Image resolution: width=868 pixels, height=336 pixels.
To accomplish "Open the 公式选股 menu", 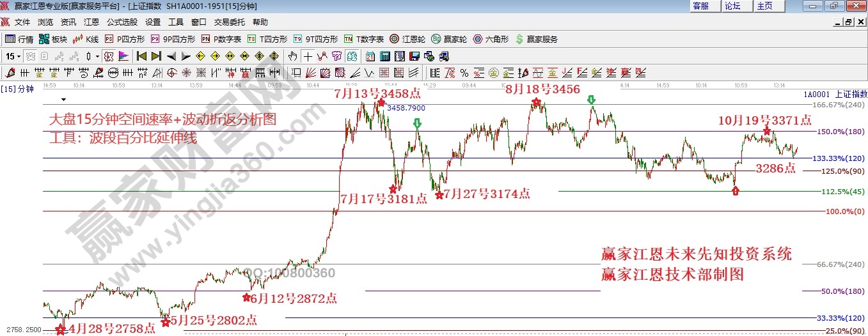I will pyautogui.click(x=122, y=22).
